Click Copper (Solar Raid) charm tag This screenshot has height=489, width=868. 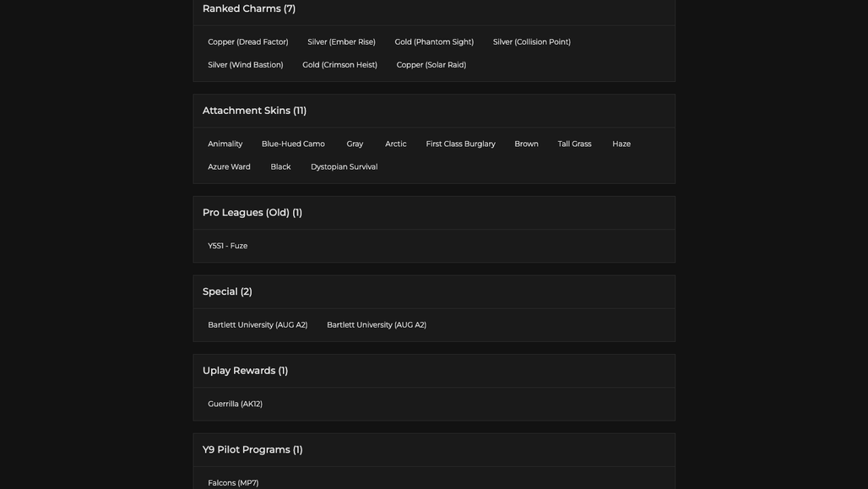431,65
